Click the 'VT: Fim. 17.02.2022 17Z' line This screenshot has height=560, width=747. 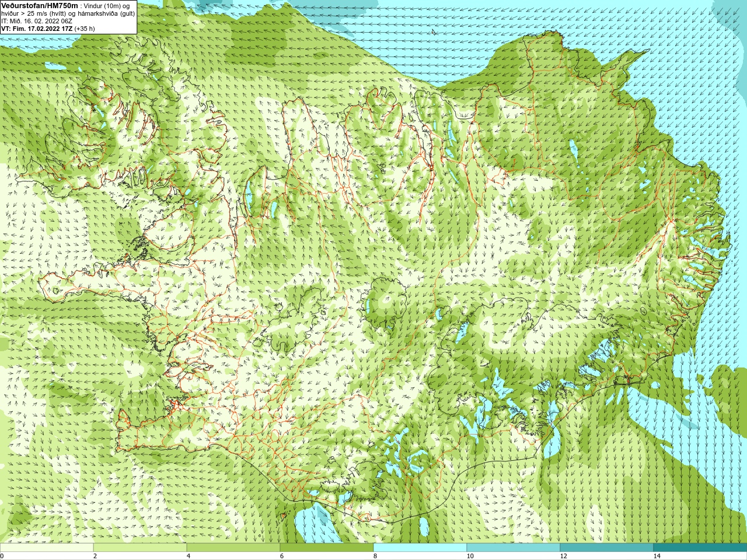tap(37, 29)
